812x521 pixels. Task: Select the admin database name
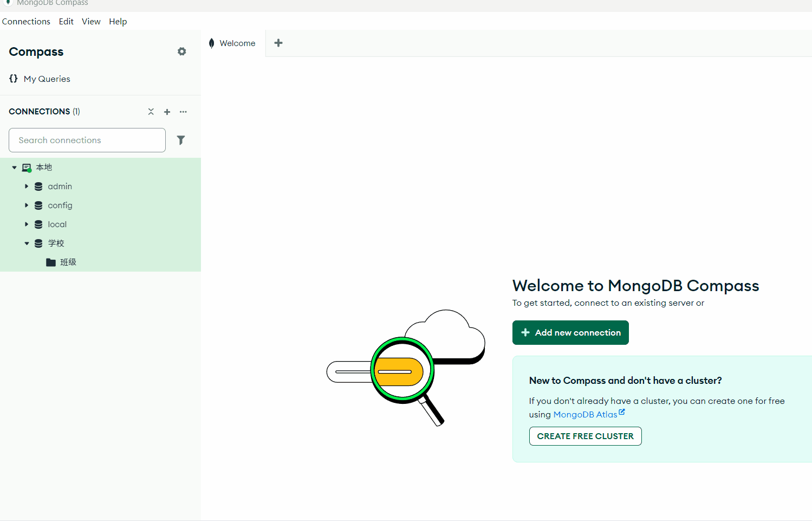tap(60, 186)
